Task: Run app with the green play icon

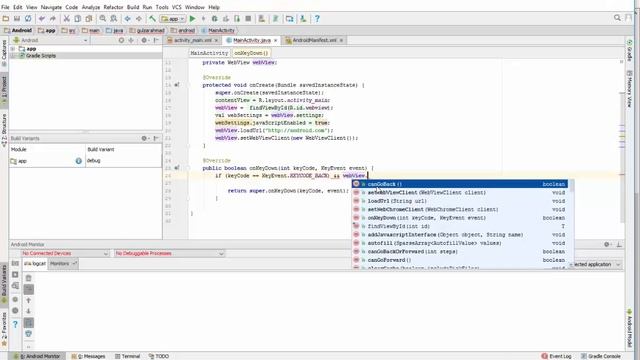Action: coord(193,19)
